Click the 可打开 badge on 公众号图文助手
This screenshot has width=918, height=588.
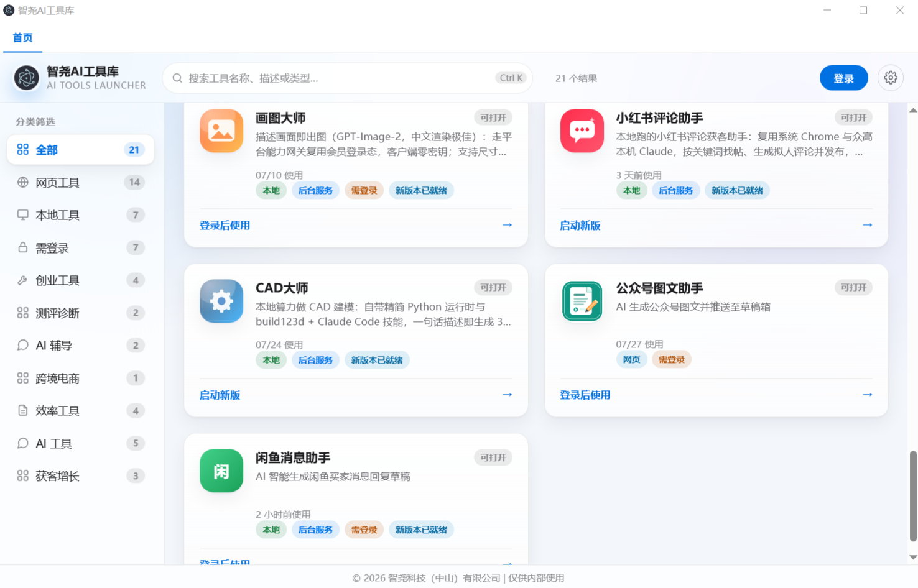(x=853, y=287)
